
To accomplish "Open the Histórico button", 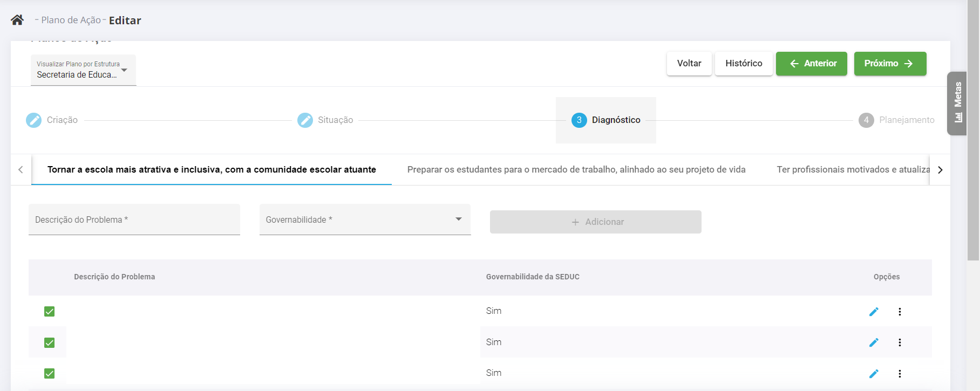I will pyautogui.click(x=744, y=64).
